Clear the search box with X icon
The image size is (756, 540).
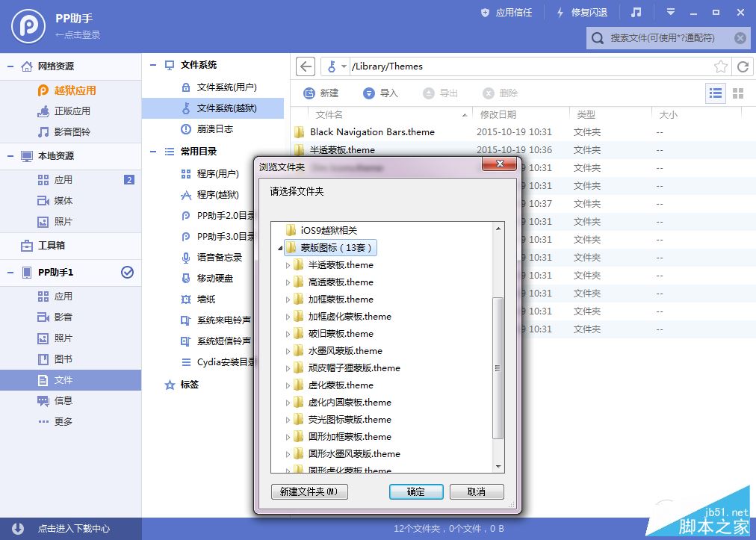tap(740, 38)
